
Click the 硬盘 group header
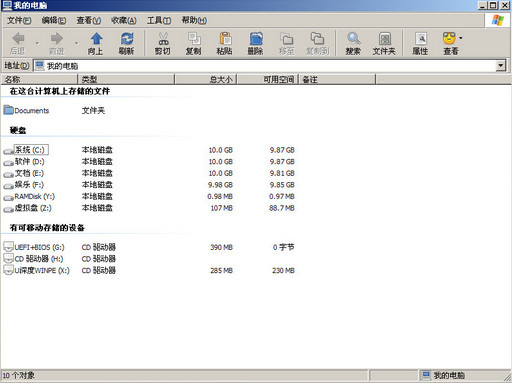pyautogui.click(x=18, y=130)
